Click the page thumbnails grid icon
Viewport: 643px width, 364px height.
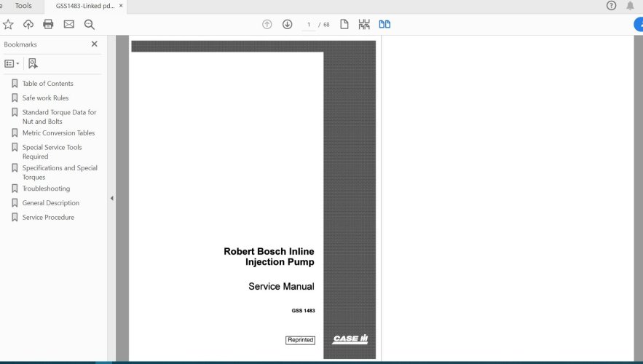pos(364,24)
